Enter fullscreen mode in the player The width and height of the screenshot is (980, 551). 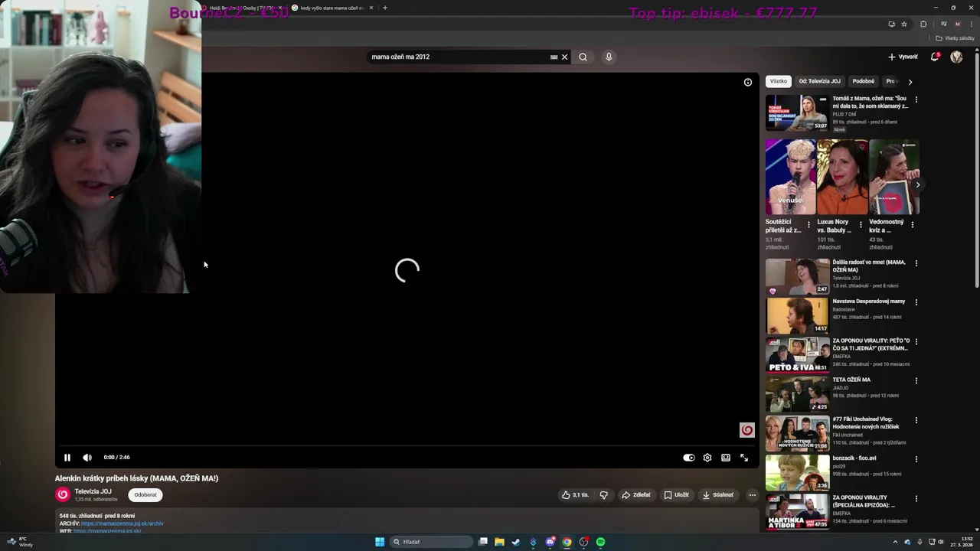click(x=744, y=458)
